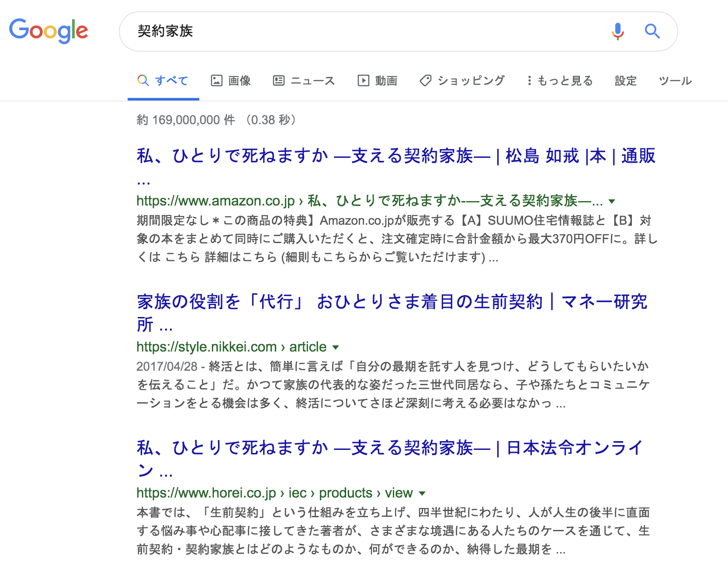
Task: Click the blue search magnifier icon
Action: point(652,31)
